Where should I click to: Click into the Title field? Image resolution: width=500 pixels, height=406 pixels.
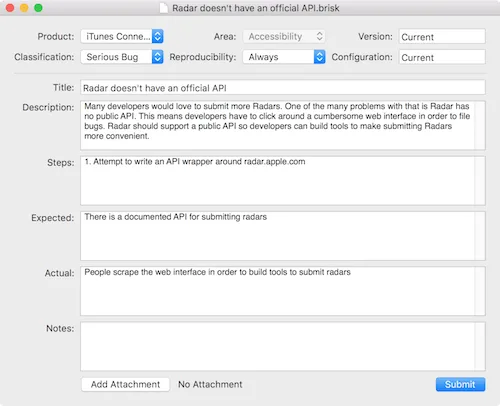[x=283, y=88]
